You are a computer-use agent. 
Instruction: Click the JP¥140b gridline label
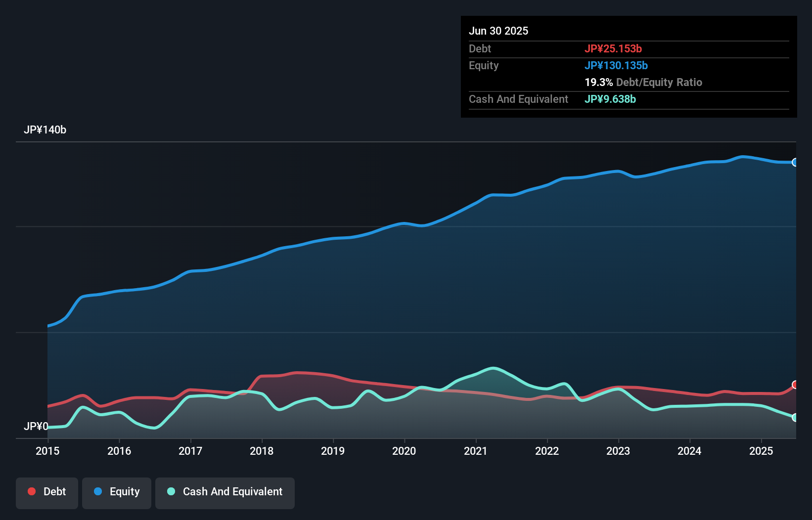pyautogui.click(x=46, y=130)
